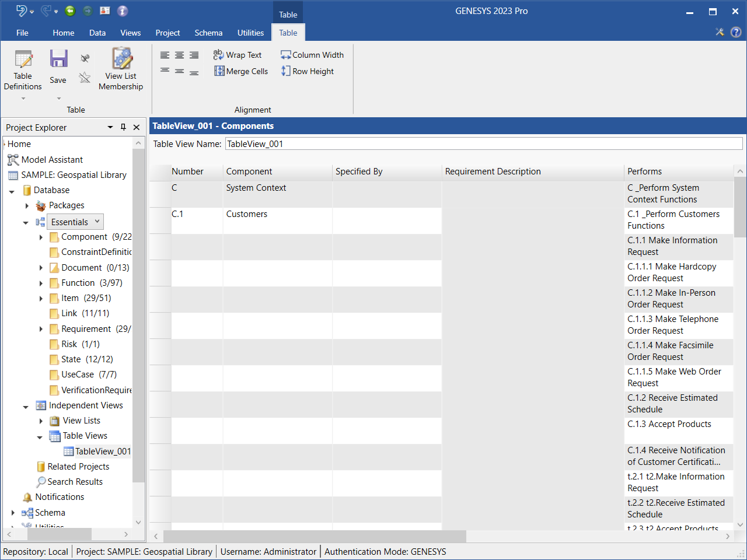Switch to the Views ribbon tab
Viewport: 747px width, 560px height.
(131, 33)
